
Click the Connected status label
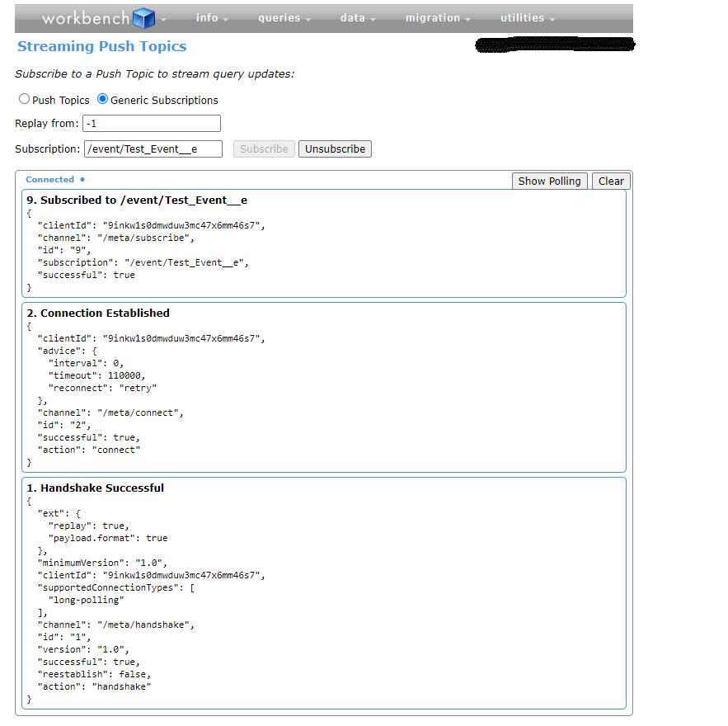48,179
